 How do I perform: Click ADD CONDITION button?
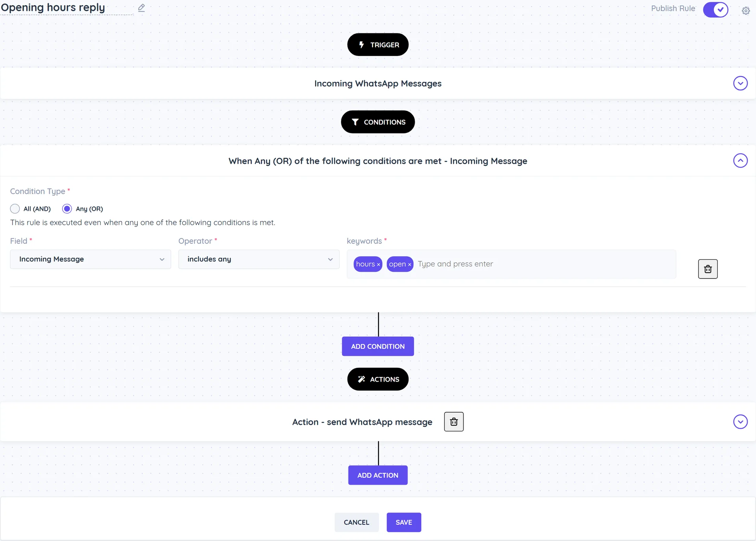coord(378,346)
